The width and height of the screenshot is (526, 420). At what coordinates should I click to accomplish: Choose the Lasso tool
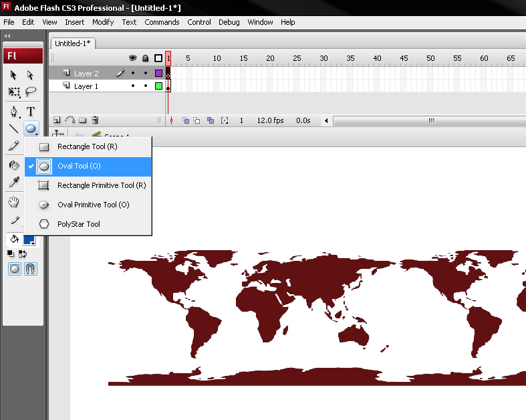tap(31, 92)
